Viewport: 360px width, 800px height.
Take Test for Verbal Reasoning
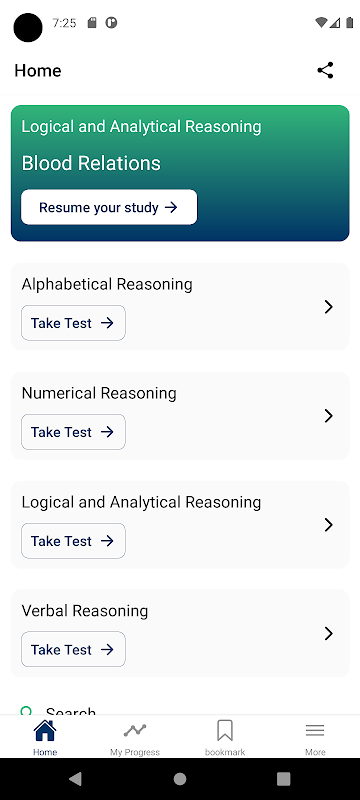click(73, 649)
